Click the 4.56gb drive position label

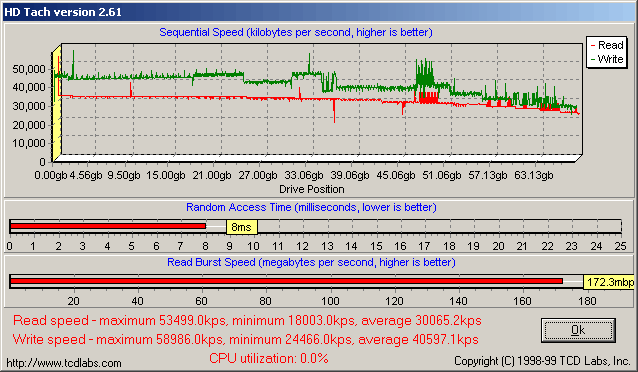[x=85, y=175]
